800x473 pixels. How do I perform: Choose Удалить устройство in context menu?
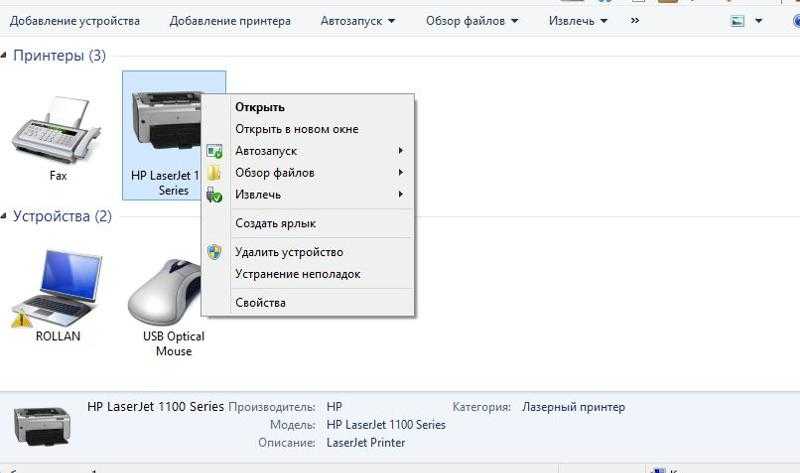(308, 252)
